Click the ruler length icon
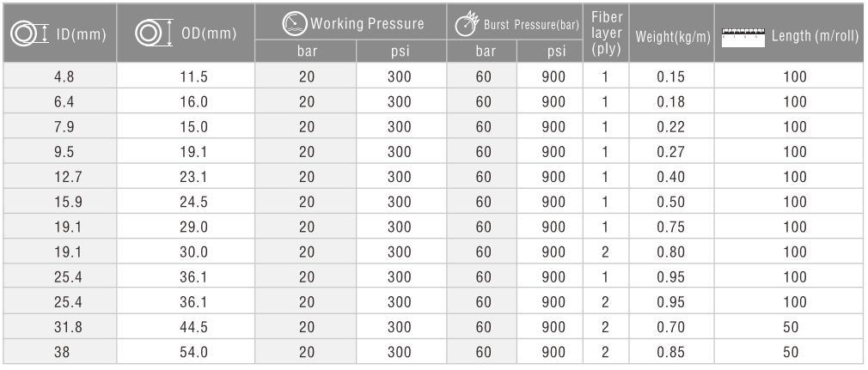Viewport: 868px width, 370px height. coord(743,38)
